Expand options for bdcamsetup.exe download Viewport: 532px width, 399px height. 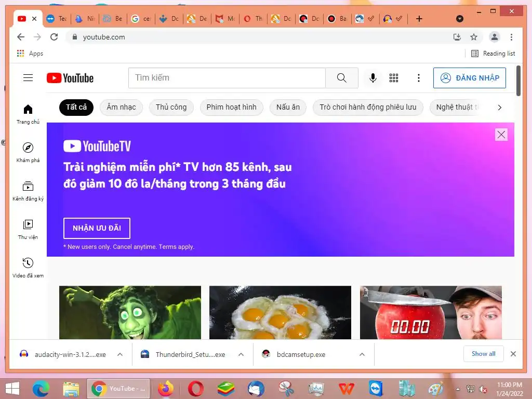click(362, 354)
